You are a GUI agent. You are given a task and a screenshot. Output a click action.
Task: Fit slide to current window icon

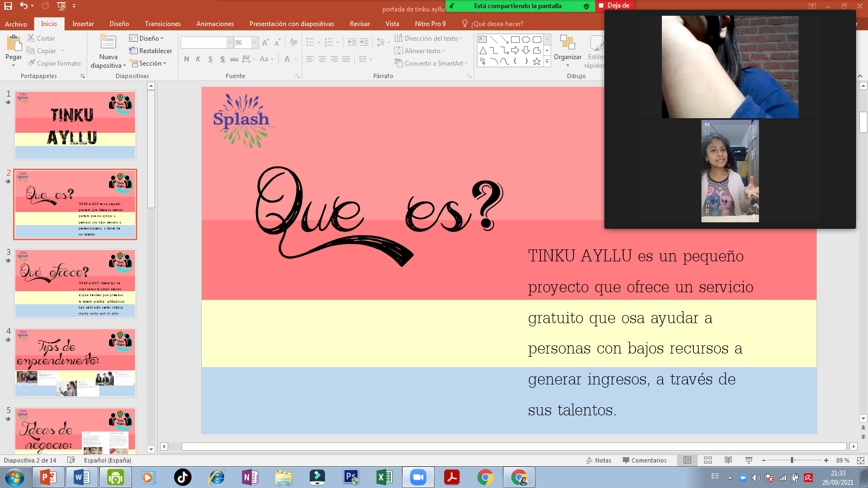[x=860, y=460]
